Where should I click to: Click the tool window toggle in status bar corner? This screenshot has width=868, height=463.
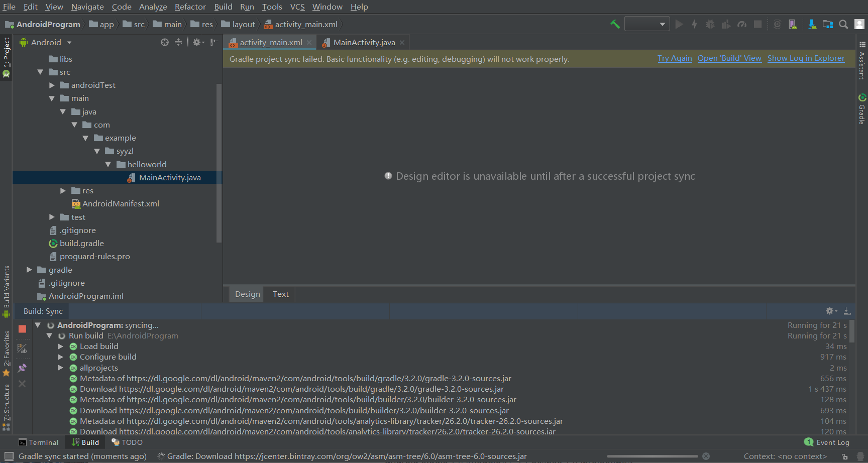(x=9, y=456)
